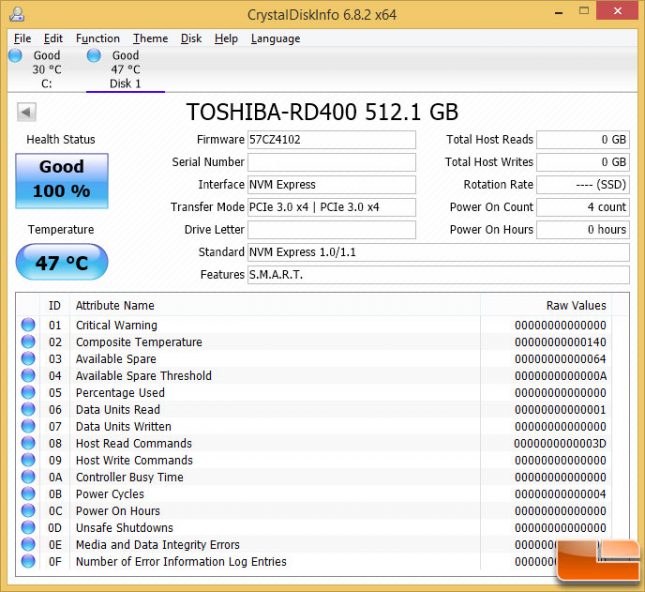Click the Features field showing S.M.A.R.T.
This screenshot has height=592, width=645.
click(x=438, y=275)
